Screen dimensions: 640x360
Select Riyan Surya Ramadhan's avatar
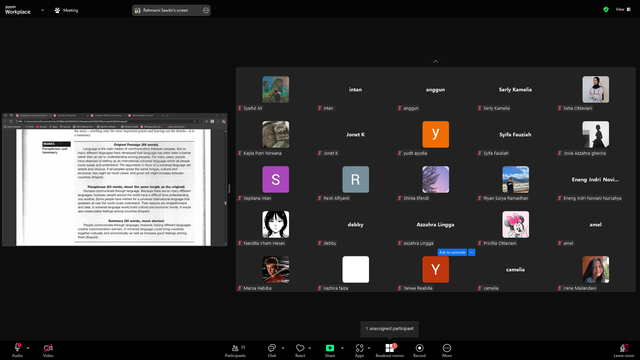pos(516,179)
